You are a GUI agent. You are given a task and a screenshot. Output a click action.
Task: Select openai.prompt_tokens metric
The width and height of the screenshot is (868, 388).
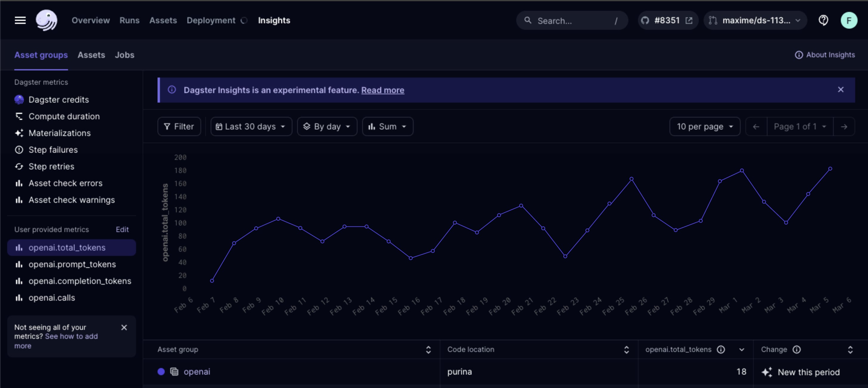71,264
